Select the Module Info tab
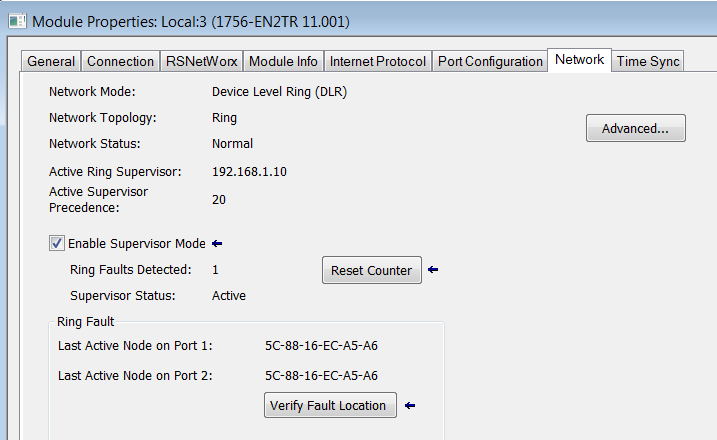Image resolution: width=717 pixels, height=440 pixels. 283,61
